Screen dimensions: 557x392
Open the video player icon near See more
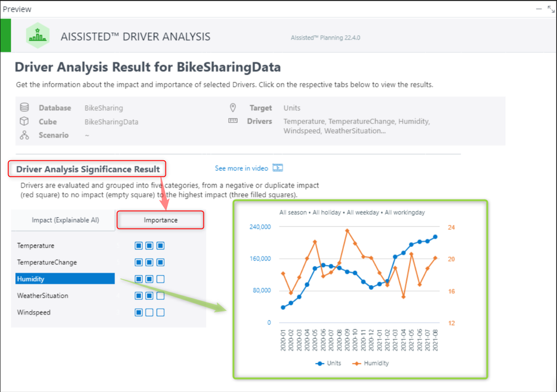coord(277,168)
